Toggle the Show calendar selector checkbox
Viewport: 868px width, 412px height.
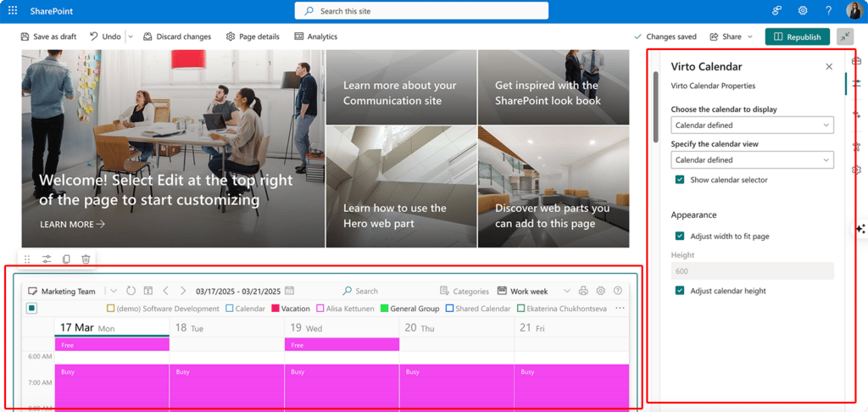click(x=680, y=180)
